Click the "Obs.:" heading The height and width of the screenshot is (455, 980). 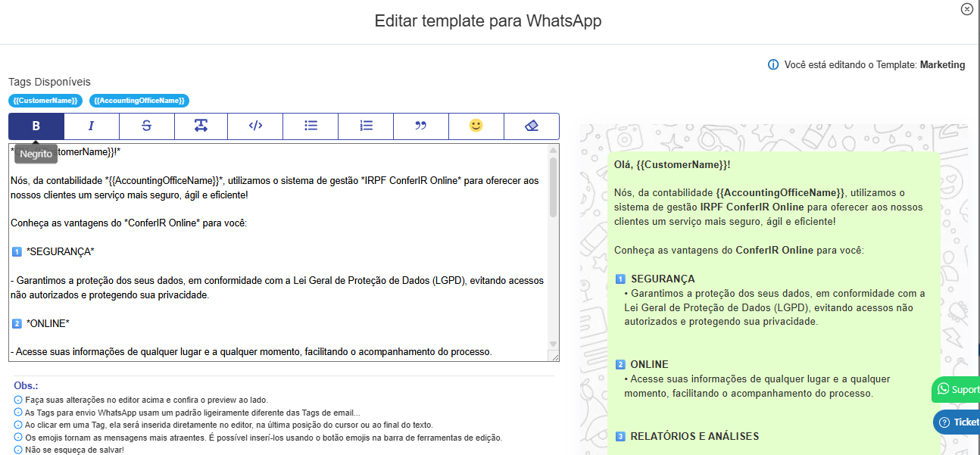coord(26,385)
